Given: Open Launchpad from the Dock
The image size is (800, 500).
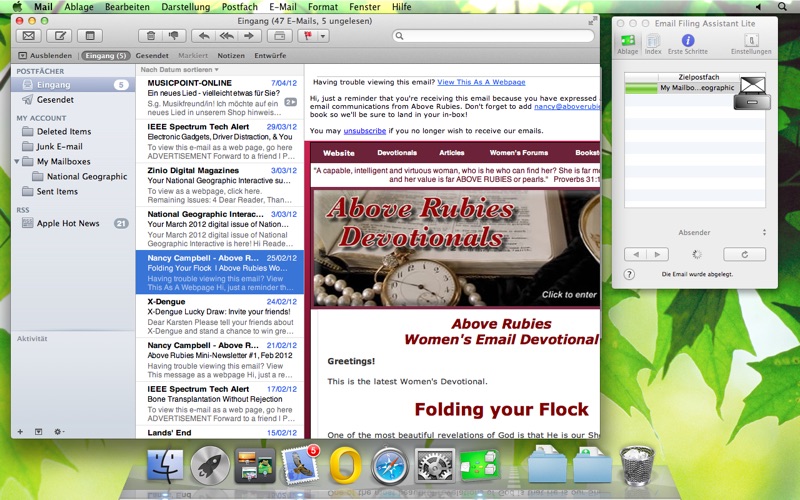Looking at the screenshot, I should pos(210,465).
